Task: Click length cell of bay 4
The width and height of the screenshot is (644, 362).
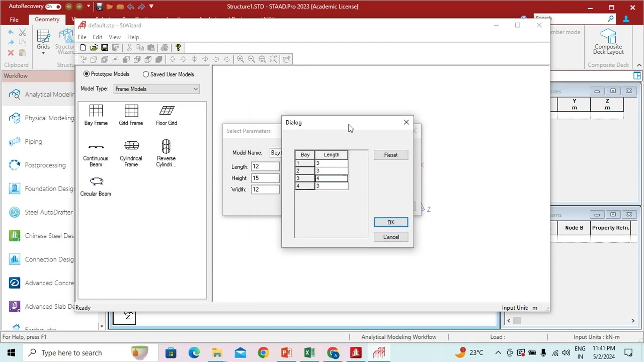Action: pos(332,186)
